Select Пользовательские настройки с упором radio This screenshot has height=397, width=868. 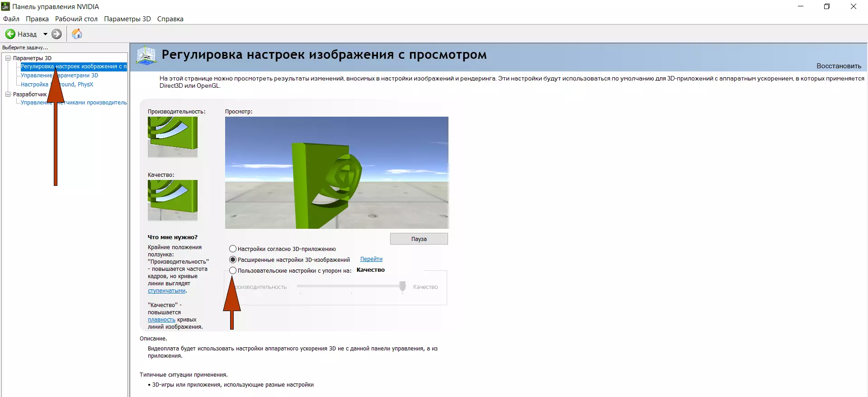[x=233, y=270]
